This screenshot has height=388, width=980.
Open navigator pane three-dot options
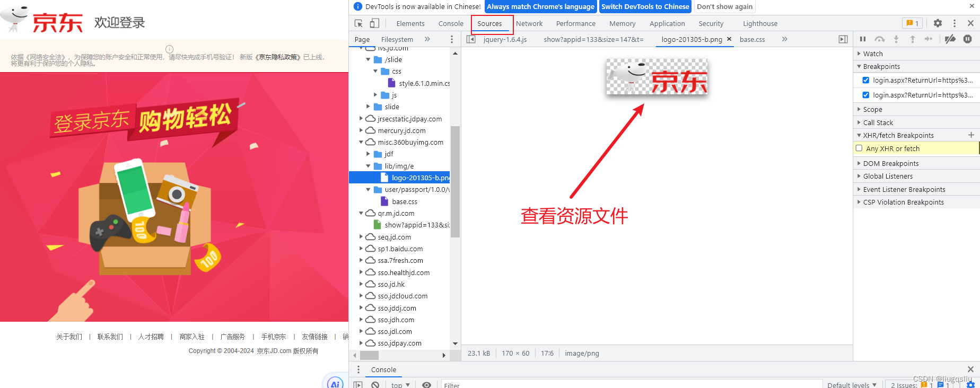pos(452,39)
